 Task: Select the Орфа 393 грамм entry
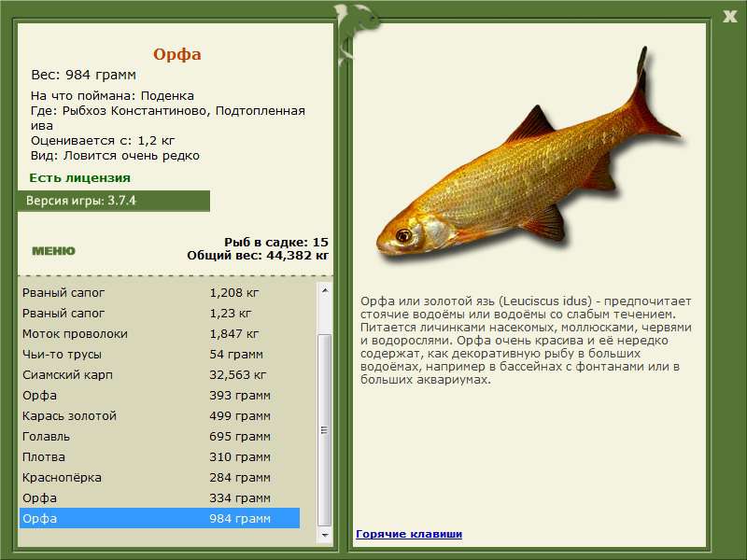tap(159, 396)
